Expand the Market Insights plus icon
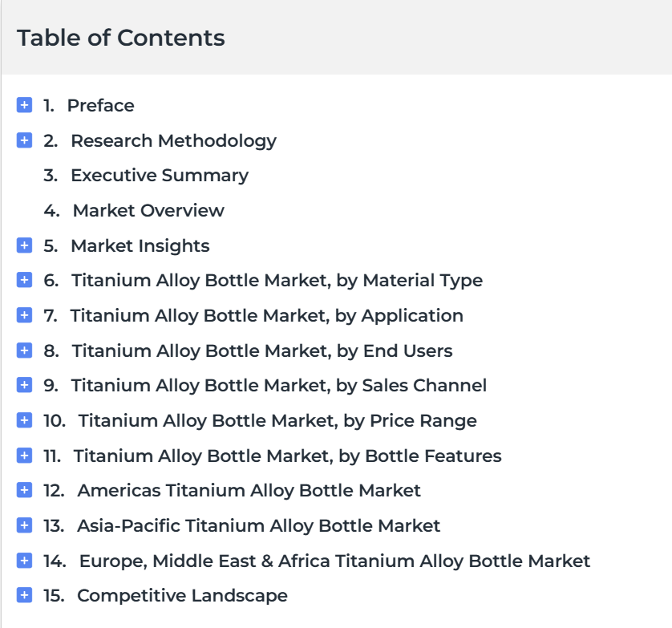The height and width of the screenshot is (628, 672). pos(24,245)
